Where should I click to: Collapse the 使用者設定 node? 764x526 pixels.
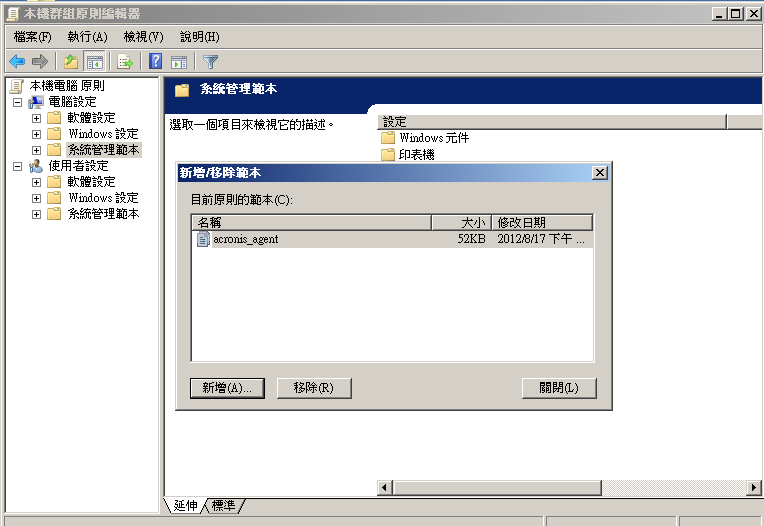(18, 167)
